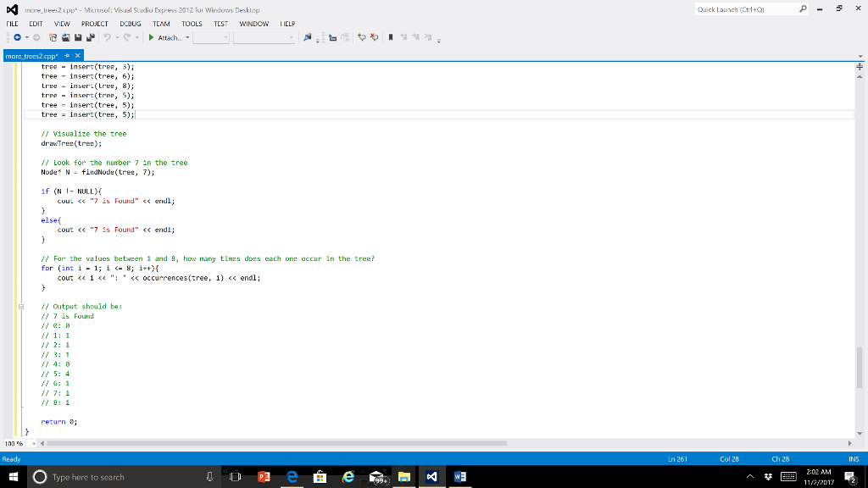Click the Undo toolbar icon
The height and width of the screenshot is (488, 868).
click(108, 36)
